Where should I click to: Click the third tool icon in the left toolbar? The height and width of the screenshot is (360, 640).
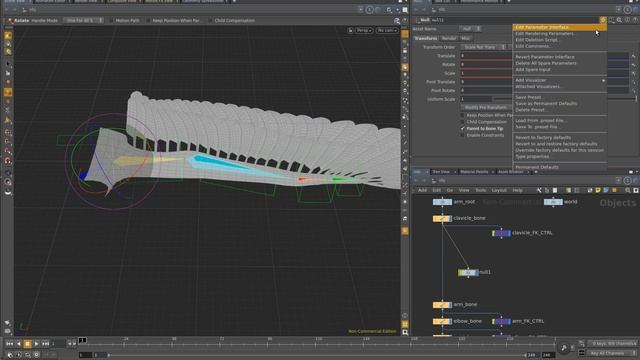[8, 52]
